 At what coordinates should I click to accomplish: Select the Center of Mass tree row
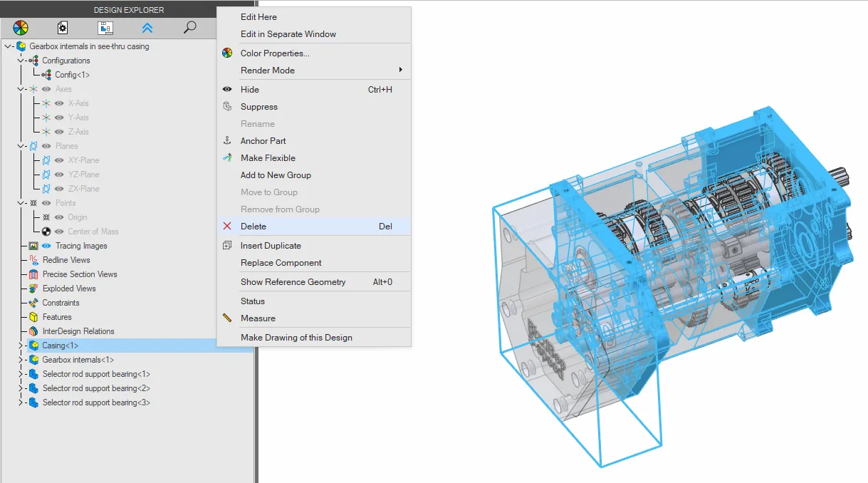tap(79, 232)
